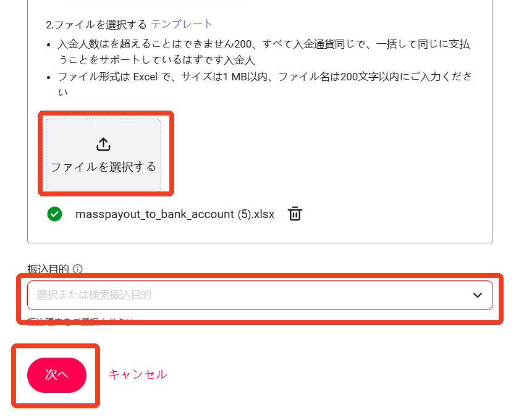Click the masspayout_to_bank_account (5).xlsx file name

pos(175,214)
